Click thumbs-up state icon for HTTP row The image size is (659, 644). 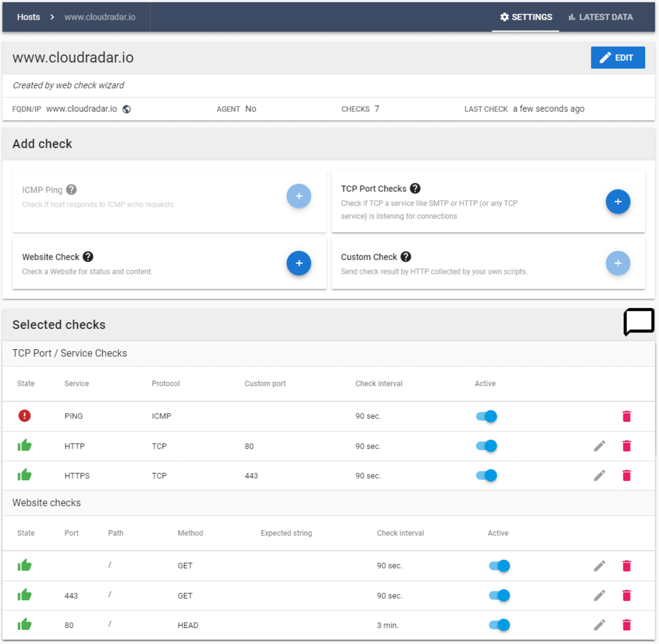click(x=24, y=446)
